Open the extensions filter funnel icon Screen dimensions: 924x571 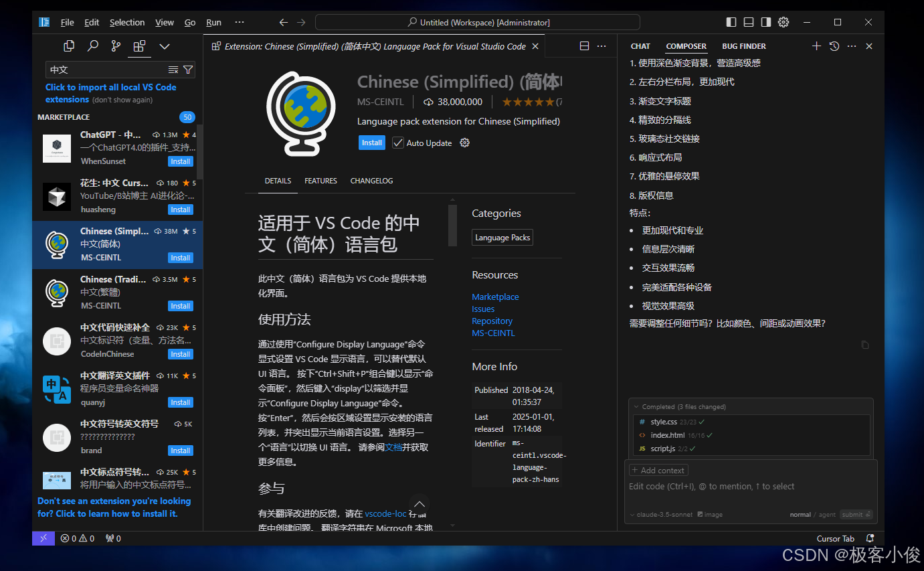tap(188, 70)
